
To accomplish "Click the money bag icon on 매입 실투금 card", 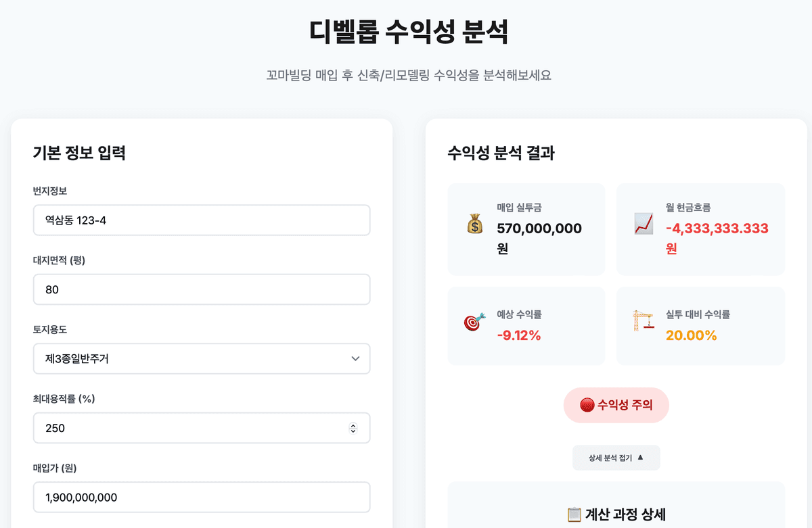I will tap(474, 224).
